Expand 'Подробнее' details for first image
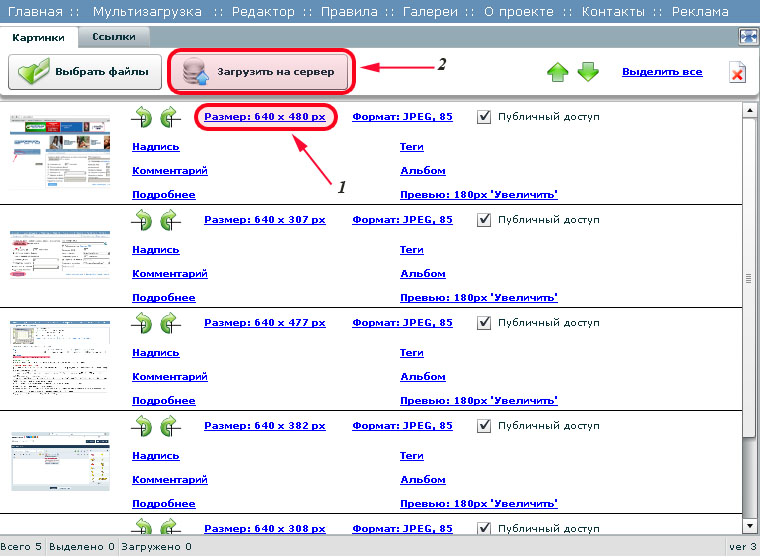The height and width of the screenshot is (560, 760). tap(164, 195)
